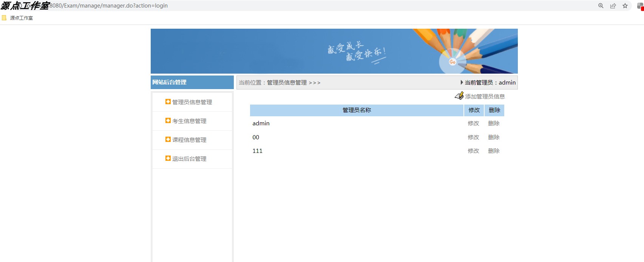Click 删除 in the admin row

[494, 123]
